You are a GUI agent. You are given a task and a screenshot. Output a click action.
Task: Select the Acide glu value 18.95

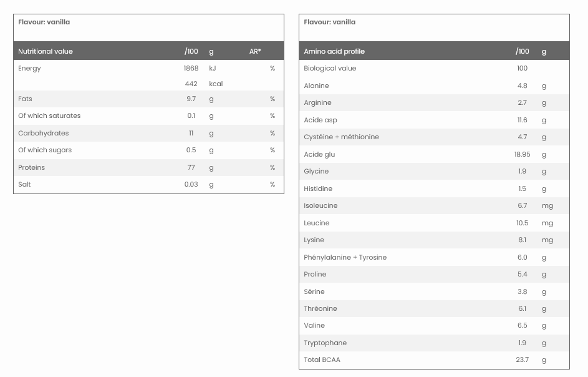click(x=522, y=154)
